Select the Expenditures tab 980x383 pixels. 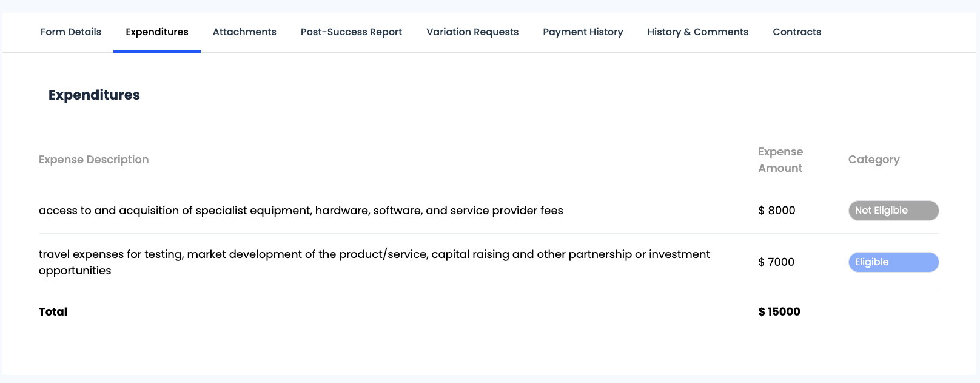pyautogui.click(x=156, y=32)
